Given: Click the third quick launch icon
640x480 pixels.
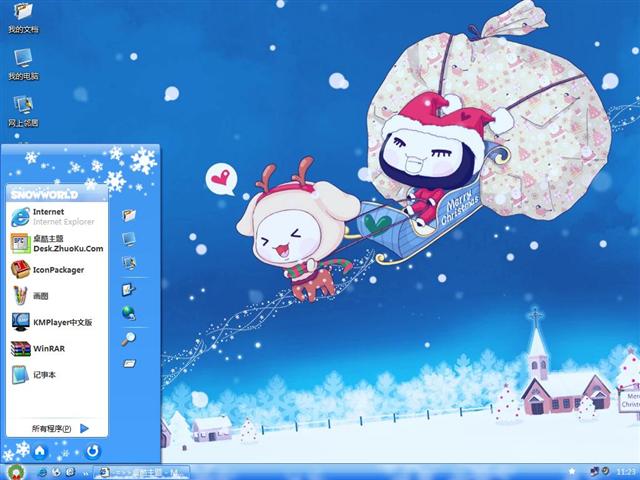Looking at the screenshot, I should click(x=70, y=473).
